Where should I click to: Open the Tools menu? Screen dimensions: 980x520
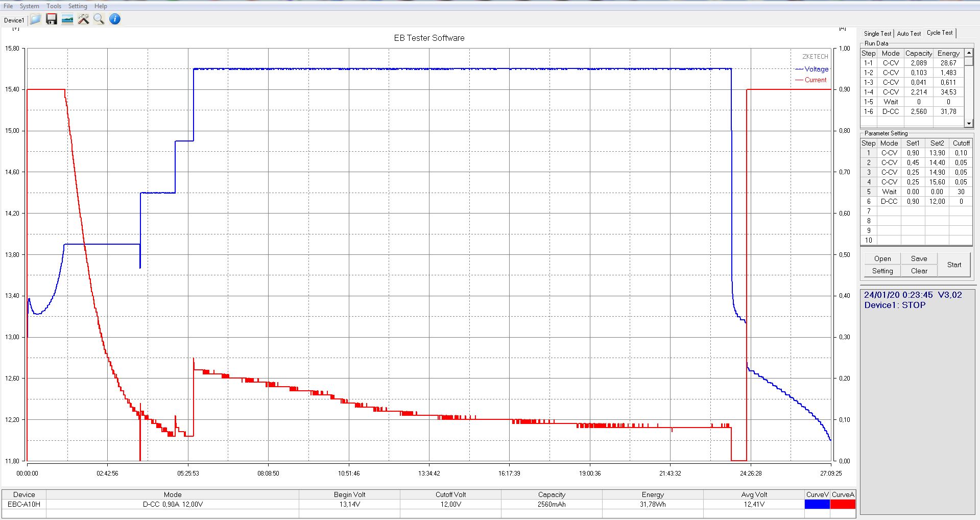[x=54, y=6]
